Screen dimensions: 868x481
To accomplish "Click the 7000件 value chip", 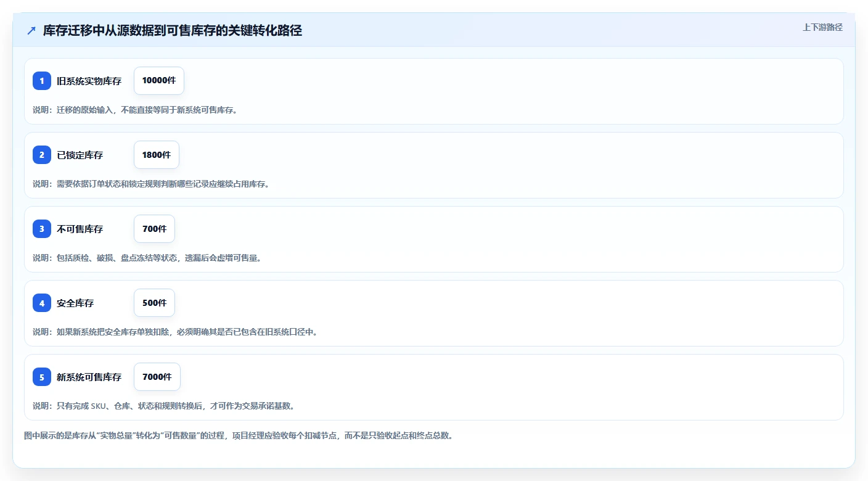I will pyautogui.click(x=157, y=377).
